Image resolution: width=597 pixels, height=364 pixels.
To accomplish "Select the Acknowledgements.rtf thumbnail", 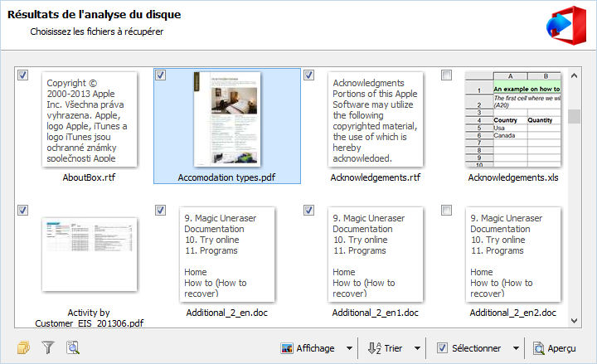I will pos(376,119).
